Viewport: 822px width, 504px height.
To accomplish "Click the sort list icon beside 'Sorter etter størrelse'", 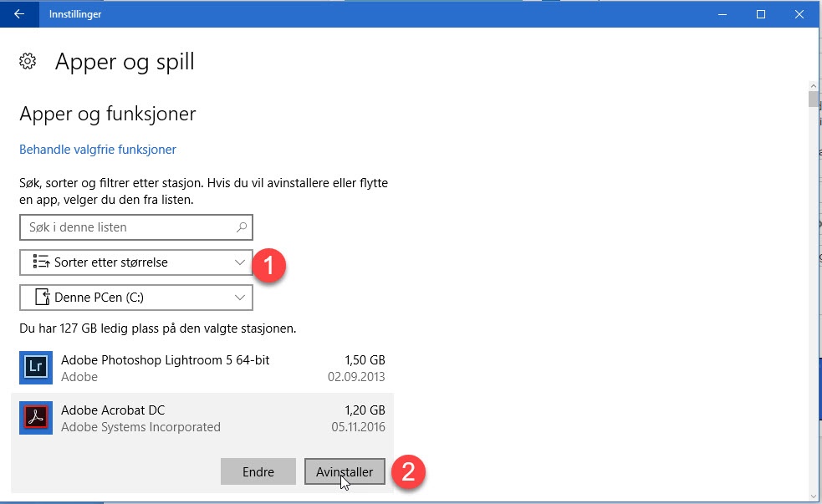I will [40, 262].
